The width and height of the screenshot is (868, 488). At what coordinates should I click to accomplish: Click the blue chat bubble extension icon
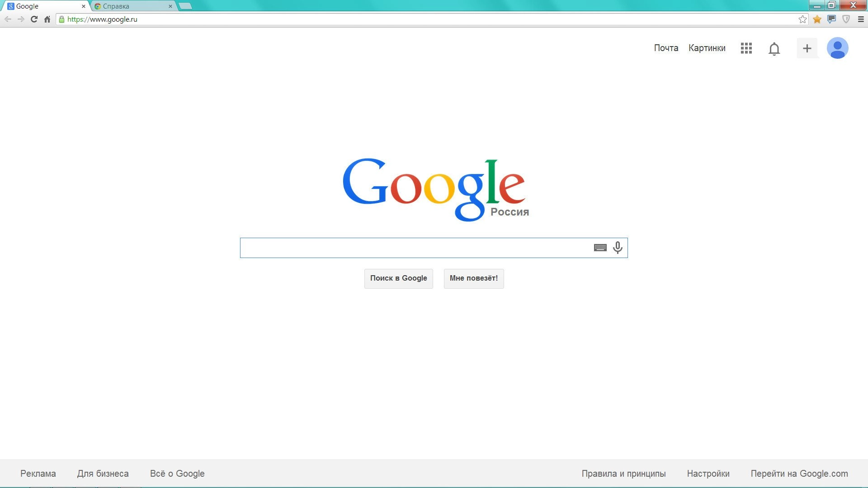point(831,19)
